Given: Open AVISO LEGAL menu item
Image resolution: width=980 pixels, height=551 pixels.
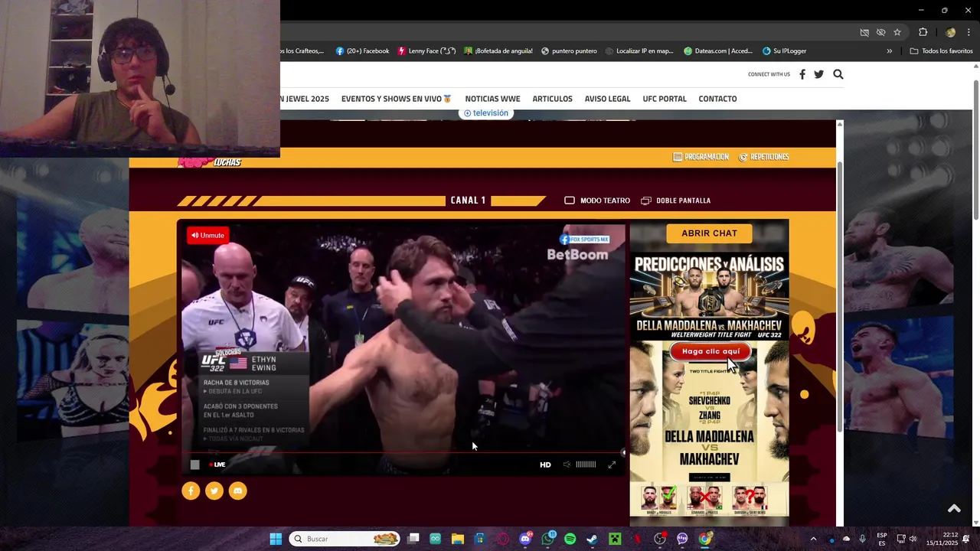Looking at the screenshot, I should (x=607, y=99).
